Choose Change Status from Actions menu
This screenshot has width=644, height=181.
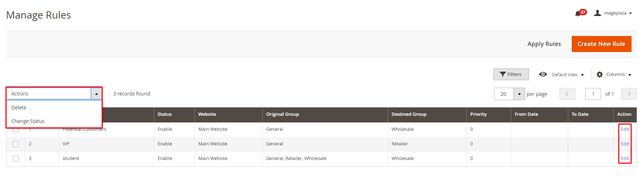(x=28, y=121)
